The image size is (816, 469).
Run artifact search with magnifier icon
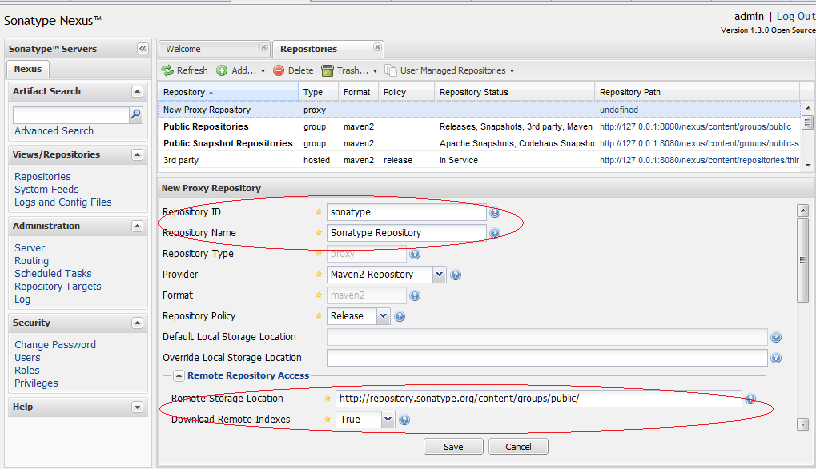coord(136,114)
